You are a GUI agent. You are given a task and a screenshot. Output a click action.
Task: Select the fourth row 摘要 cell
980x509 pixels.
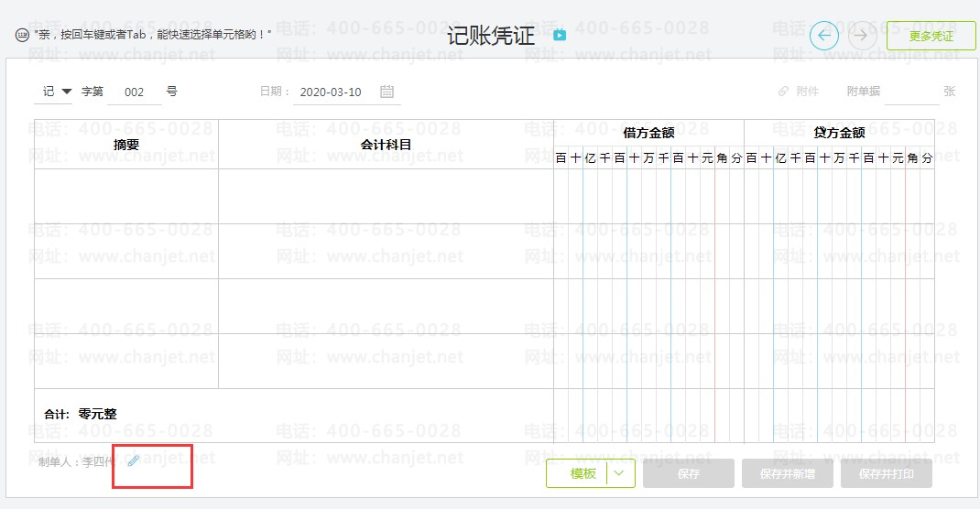pyautogui.click(x=126, y=361)
